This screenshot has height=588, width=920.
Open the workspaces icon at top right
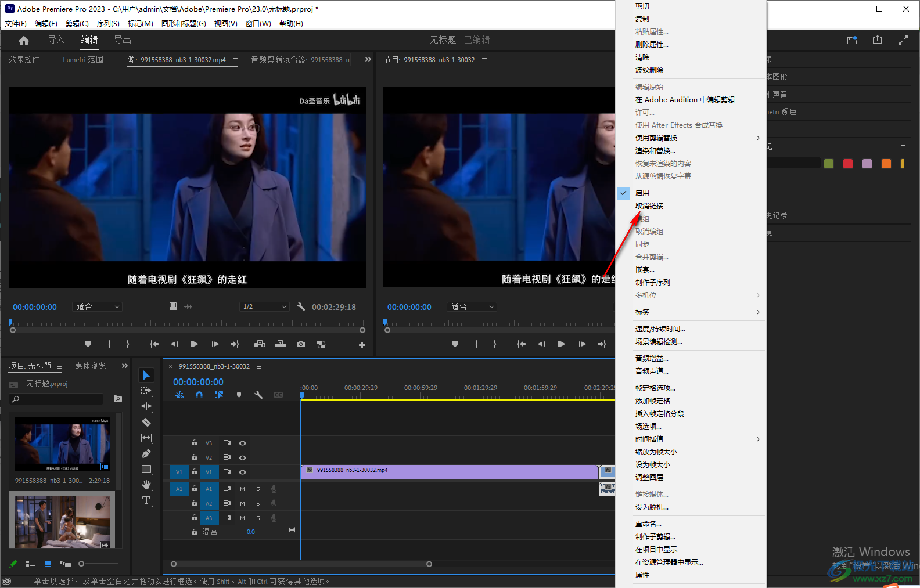coord(852,40)
